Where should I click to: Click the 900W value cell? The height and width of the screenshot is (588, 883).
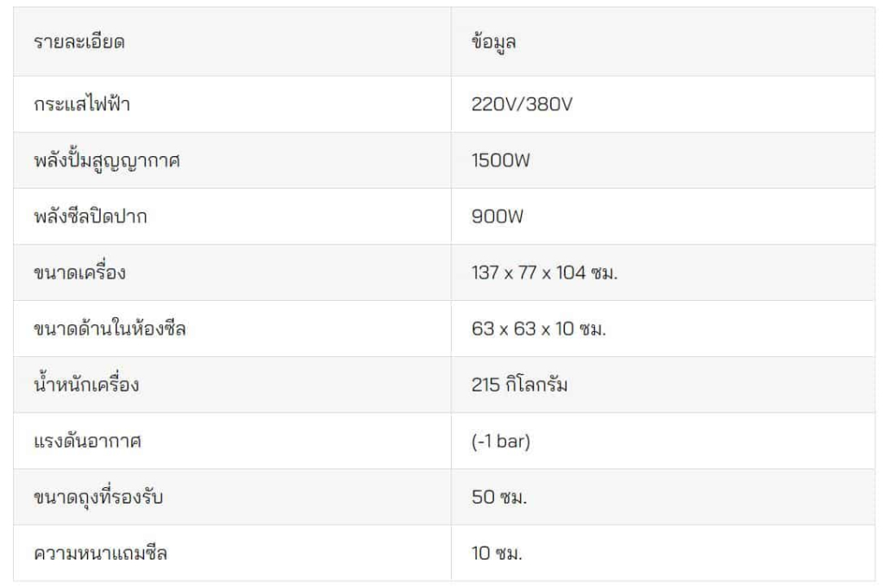[x=663, y=216]
